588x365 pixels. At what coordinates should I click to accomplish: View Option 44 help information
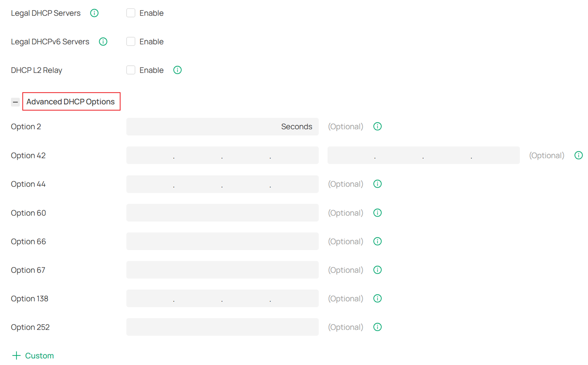click(377, 184)
